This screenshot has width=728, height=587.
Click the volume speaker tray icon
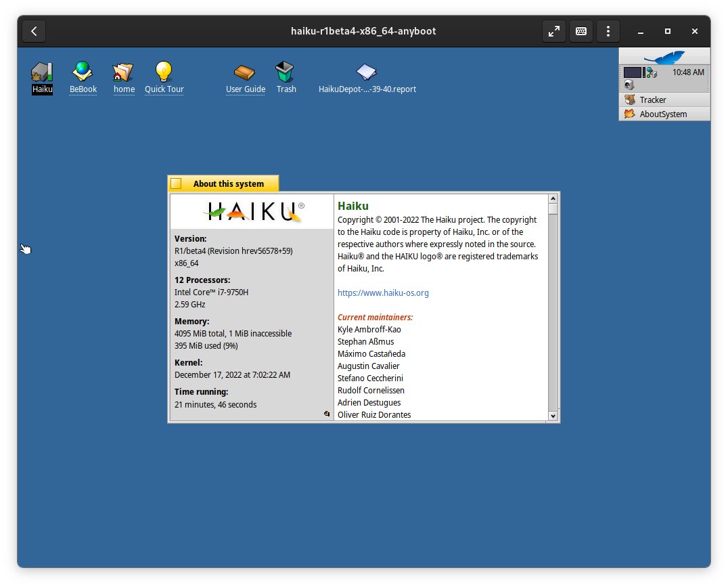point(630,85)
